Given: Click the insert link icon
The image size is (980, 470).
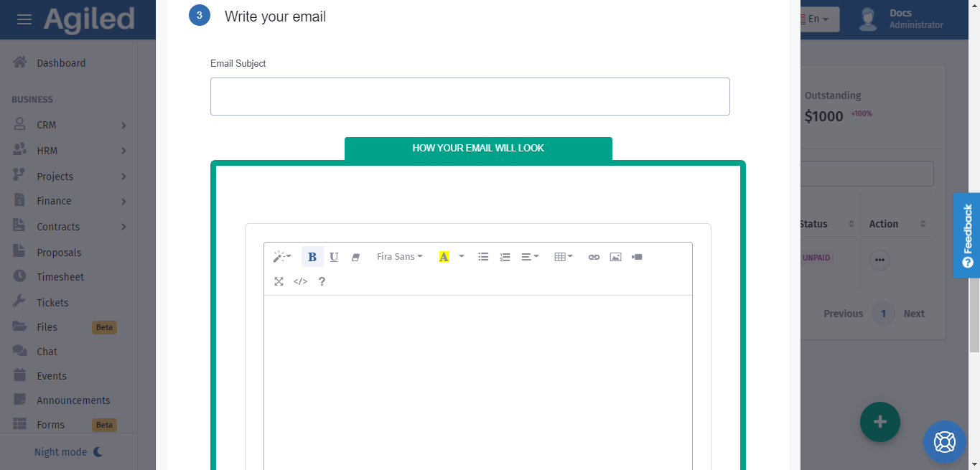Looking at the screenshot, I should [594, 257].
